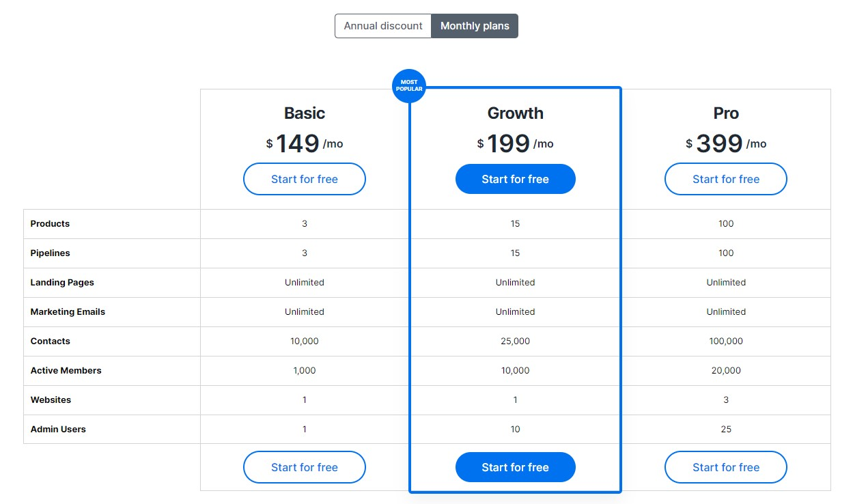Click the Most Popular badge
The width and height of the screenshot is (853, 504).
pos(409,86)
